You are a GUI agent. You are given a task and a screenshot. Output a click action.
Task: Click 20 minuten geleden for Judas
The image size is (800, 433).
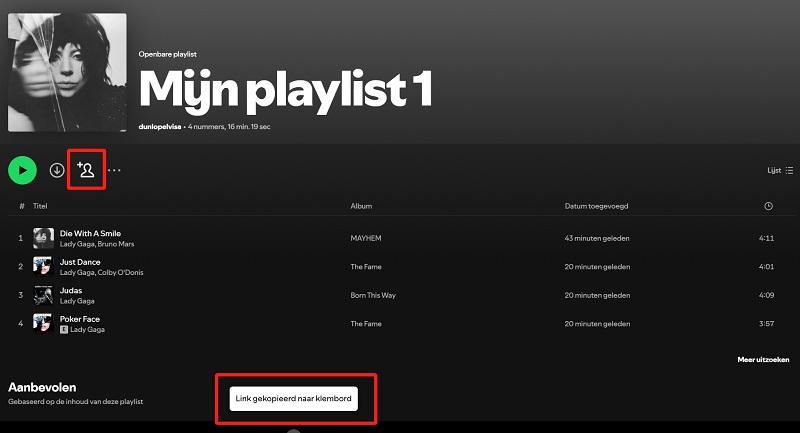597,295
